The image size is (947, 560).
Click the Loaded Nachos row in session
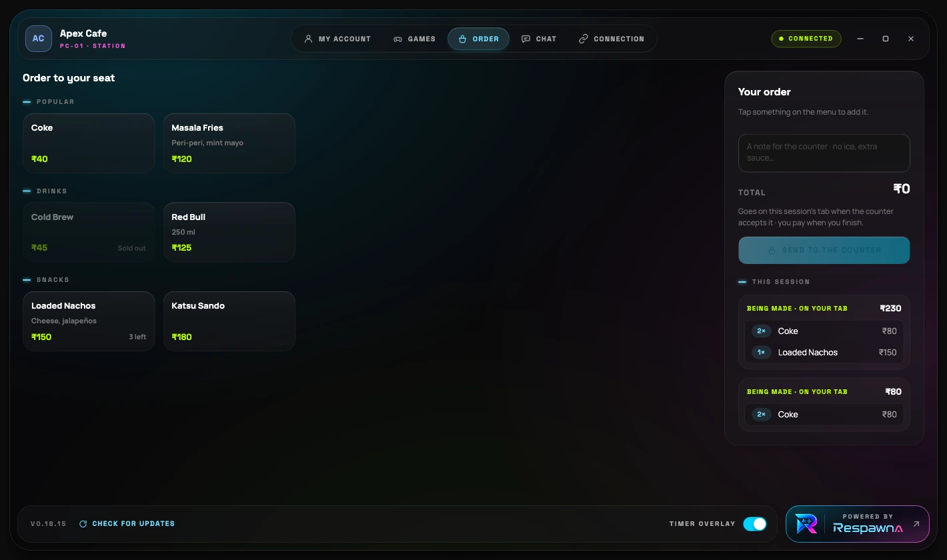(824, 353)
